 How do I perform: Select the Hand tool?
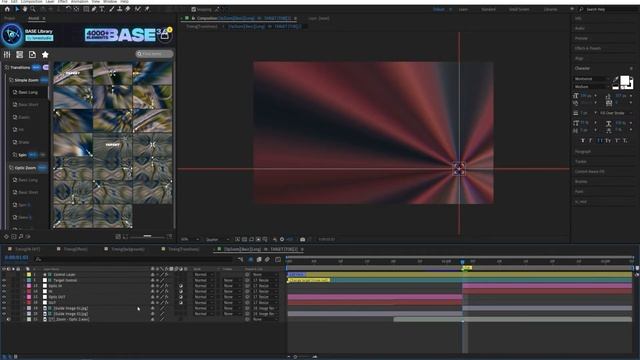[x=24, y=9]
